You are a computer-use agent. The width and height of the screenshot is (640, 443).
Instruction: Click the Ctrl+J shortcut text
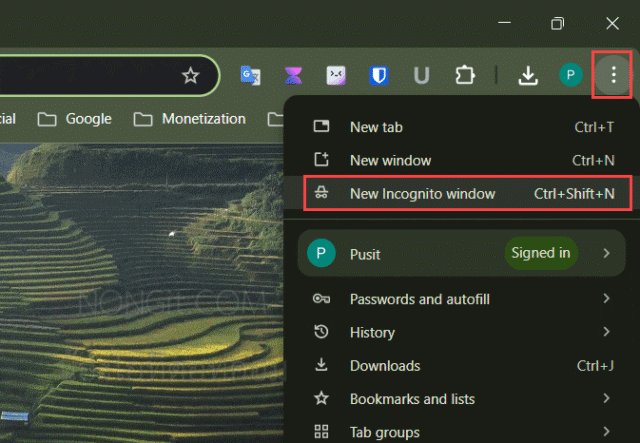[595, 366]
